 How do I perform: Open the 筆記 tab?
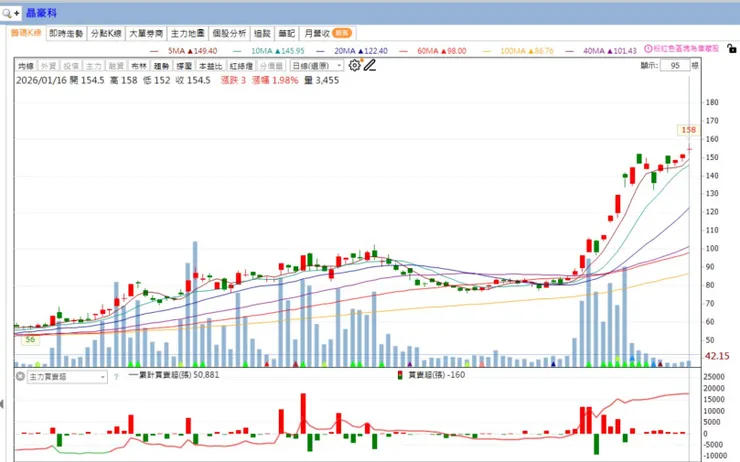[x=286, y=34]
